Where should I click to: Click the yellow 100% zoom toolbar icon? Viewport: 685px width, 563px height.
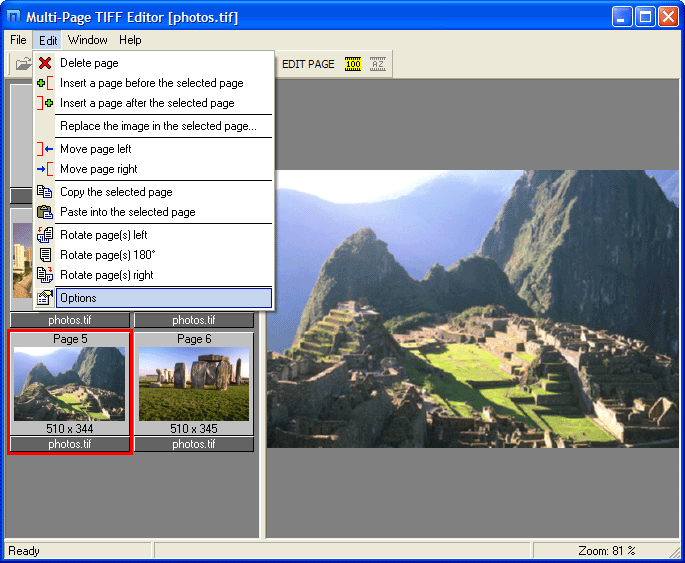[352, 64]
